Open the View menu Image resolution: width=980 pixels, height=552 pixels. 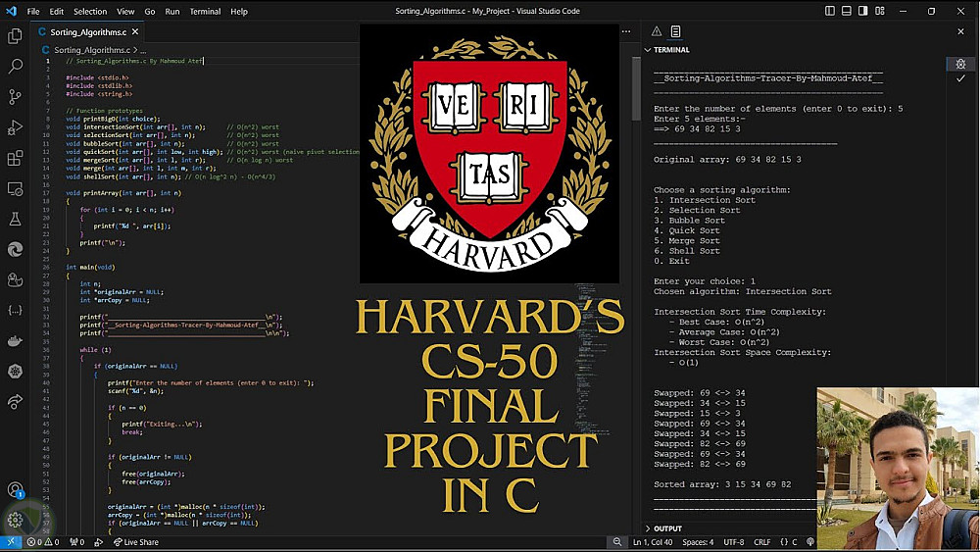125,11
